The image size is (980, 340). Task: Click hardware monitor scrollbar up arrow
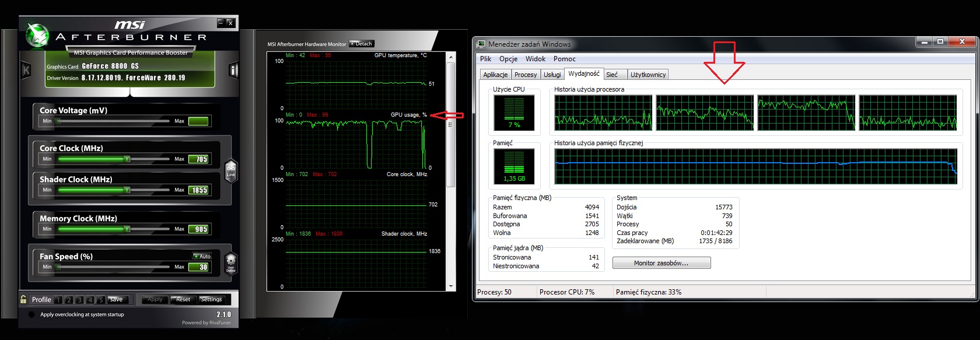pos(450,57)
